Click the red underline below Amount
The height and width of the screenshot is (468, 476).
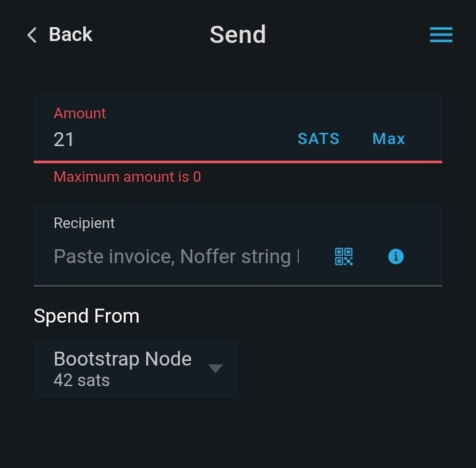(238, 161)
